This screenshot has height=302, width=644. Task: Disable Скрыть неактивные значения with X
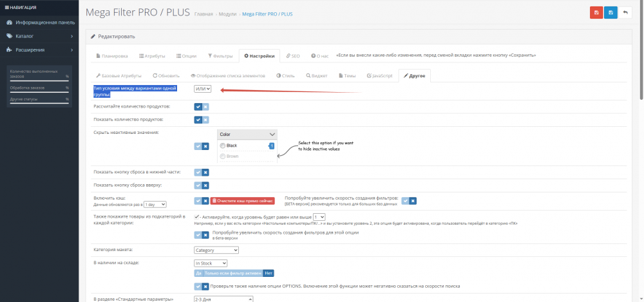pyautogui.click(x=205, y=146)
